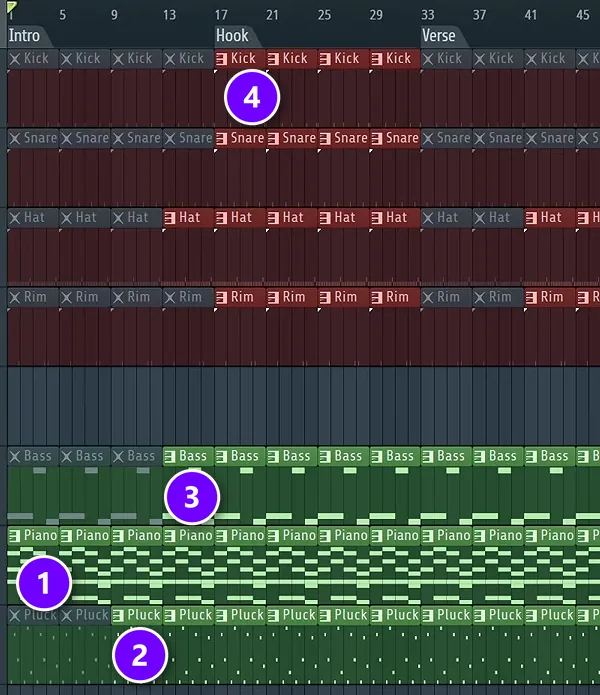Select the active Bass clip title at bar 21
This screenshot has width=600, height=695.
(x=296, y=456)
